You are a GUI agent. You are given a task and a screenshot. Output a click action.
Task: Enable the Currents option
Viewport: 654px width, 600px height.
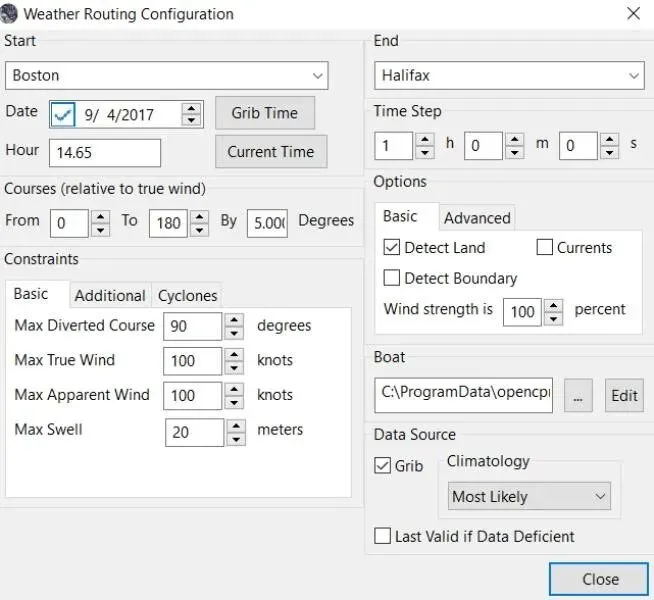[x=544, y=247]
